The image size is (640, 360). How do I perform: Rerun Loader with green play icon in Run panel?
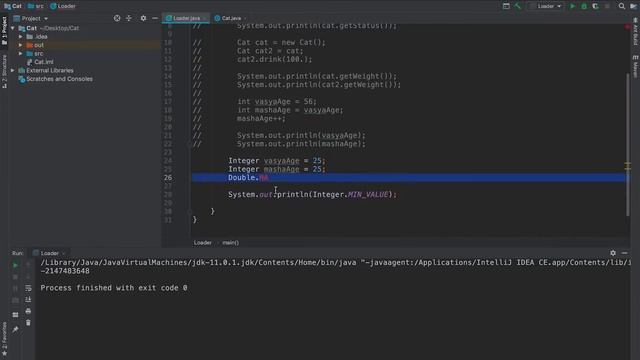click(16, 265)
